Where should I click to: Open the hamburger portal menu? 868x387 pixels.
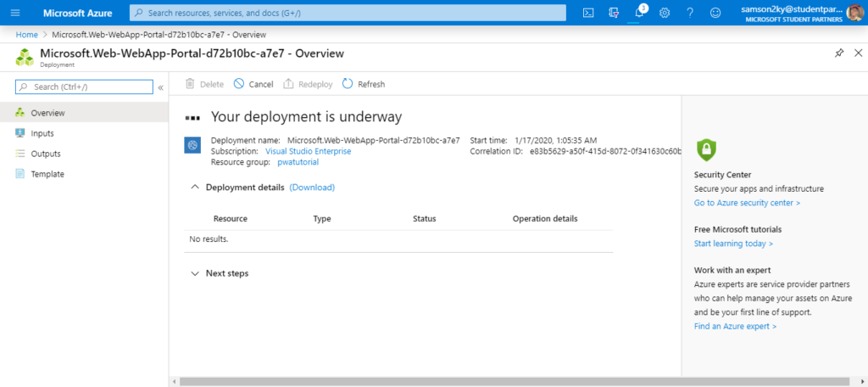(x=15, y=13)
